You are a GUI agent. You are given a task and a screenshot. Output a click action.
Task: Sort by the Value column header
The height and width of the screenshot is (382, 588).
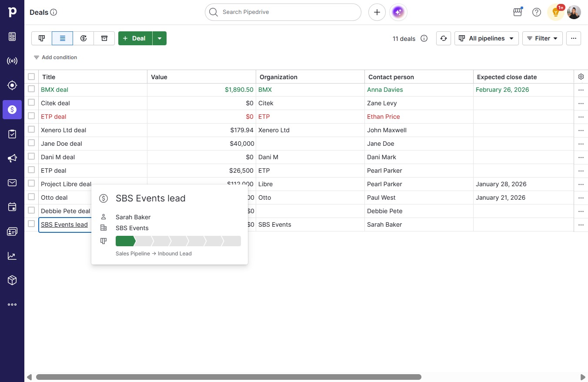201,77
